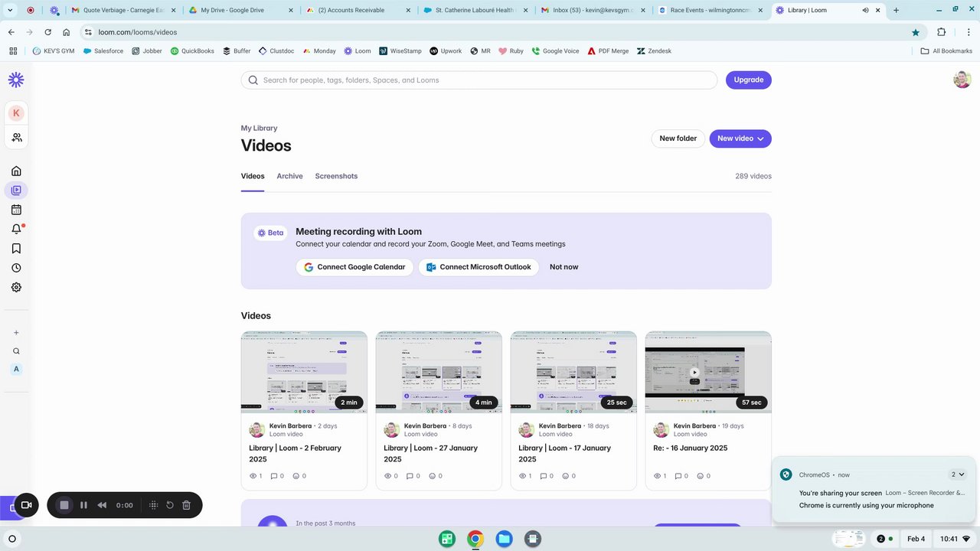
Task: Expand the ChromeOS notification group chevron
Action: (x=958, y=474)
